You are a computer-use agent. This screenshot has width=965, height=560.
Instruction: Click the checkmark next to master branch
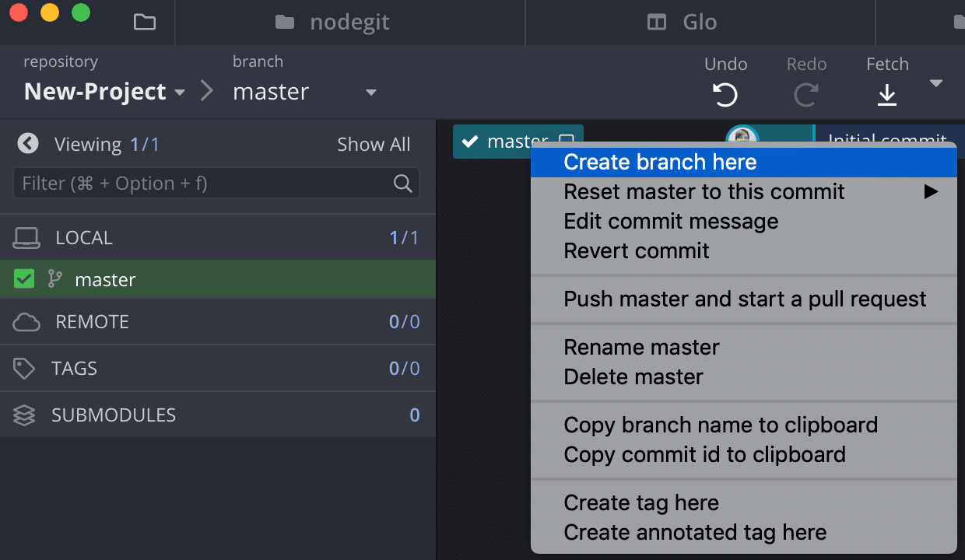point(23,278)
